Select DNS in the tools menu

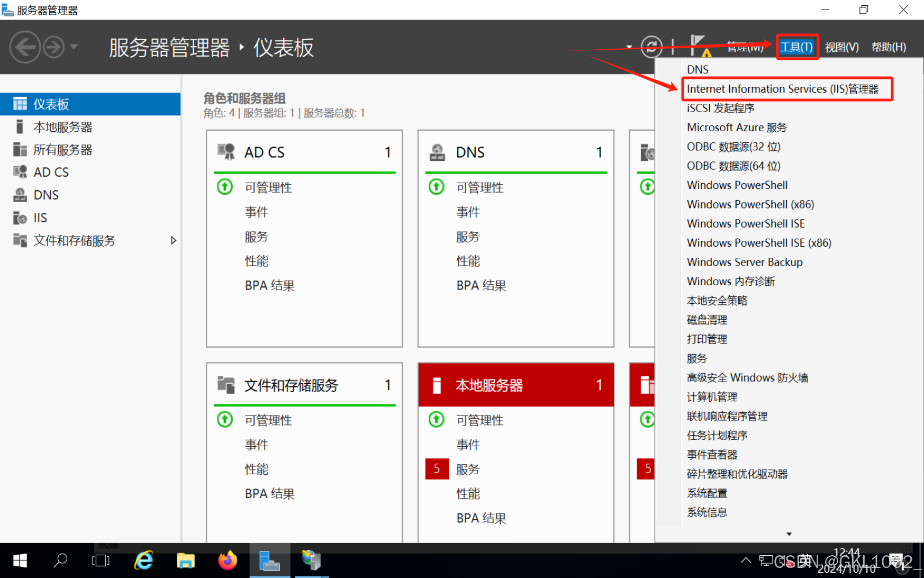(697, 69)
